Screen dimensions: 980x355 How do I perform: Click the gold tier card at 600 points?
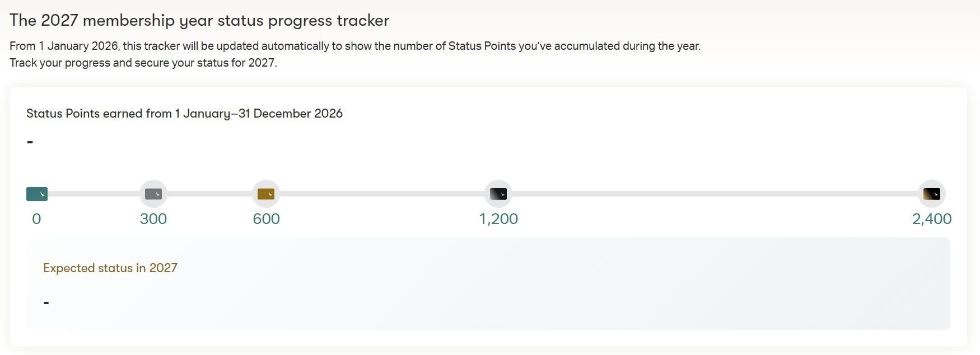[x=266, y=194]
